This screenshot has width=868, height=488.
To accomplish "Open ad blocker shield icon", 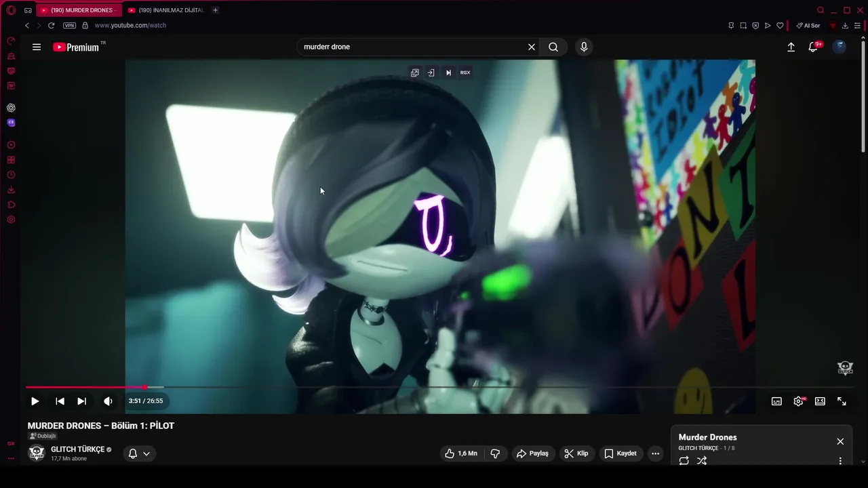I will pos(755,25).
